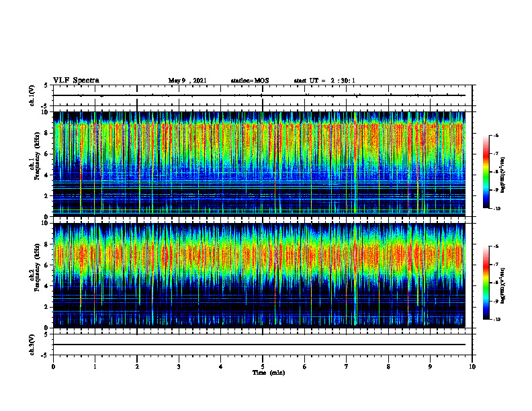This screenshot has width=532, height=411.
Task: Click the "6" kHz tick on ch.1 frequency axis
Action: (47, 154)
